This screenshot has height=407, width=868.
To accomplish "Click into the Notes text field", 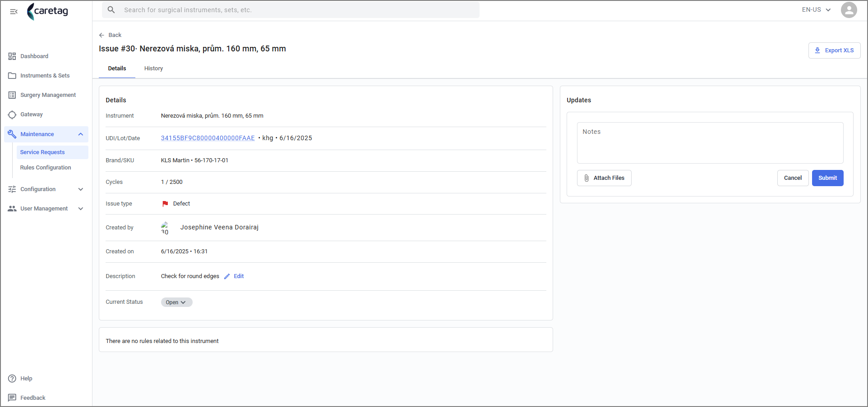I will tap(710, 143).
